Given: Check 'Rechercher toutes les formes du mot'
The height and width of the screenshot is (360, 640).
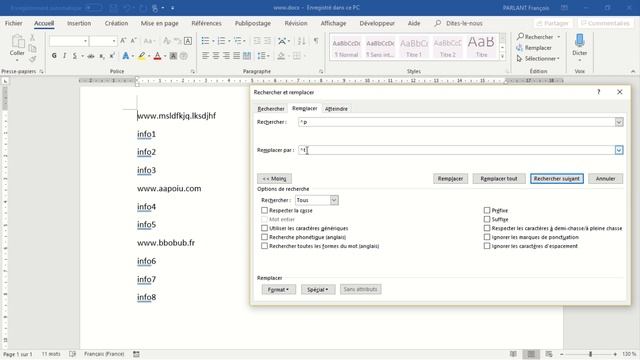Looking at the screenshot, I should pos(264,246).
